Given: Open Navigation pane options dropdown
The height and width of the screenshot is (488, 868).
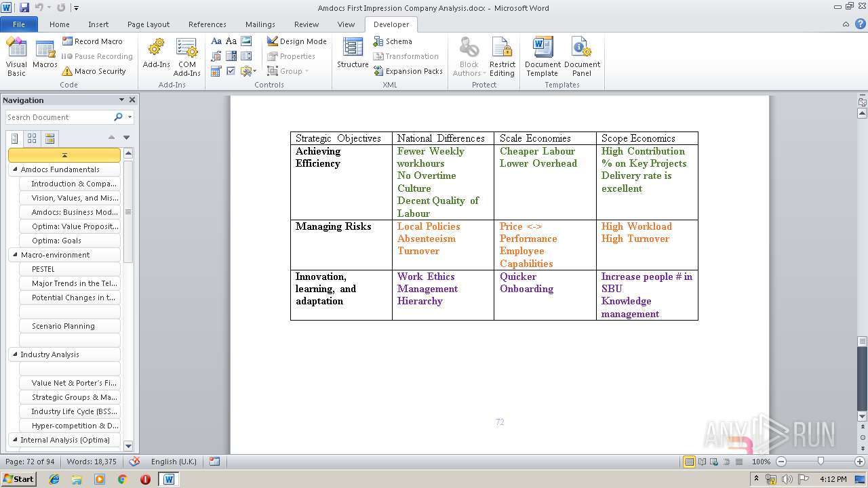Looking at the screenshot, I should [121, 100].
